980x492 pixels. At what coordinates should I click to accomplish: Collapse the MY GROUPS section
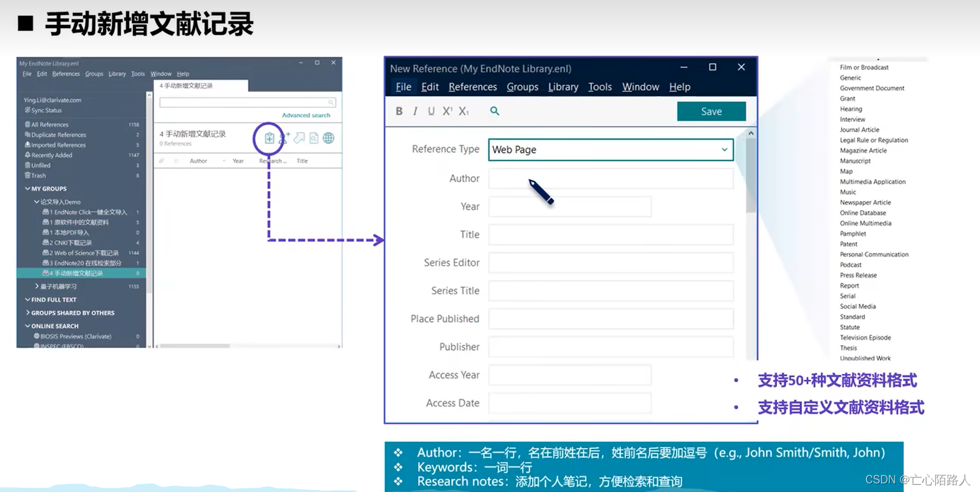coord(27,189)
